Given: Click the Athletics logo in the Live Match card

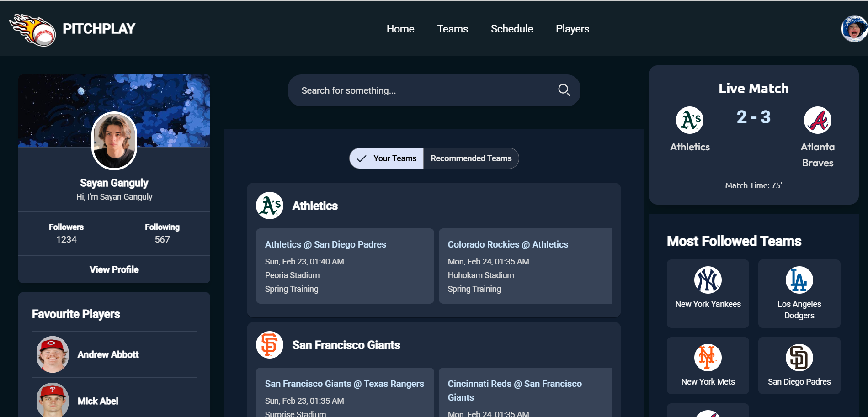Looking at the screenshot, I should [690, 120].
